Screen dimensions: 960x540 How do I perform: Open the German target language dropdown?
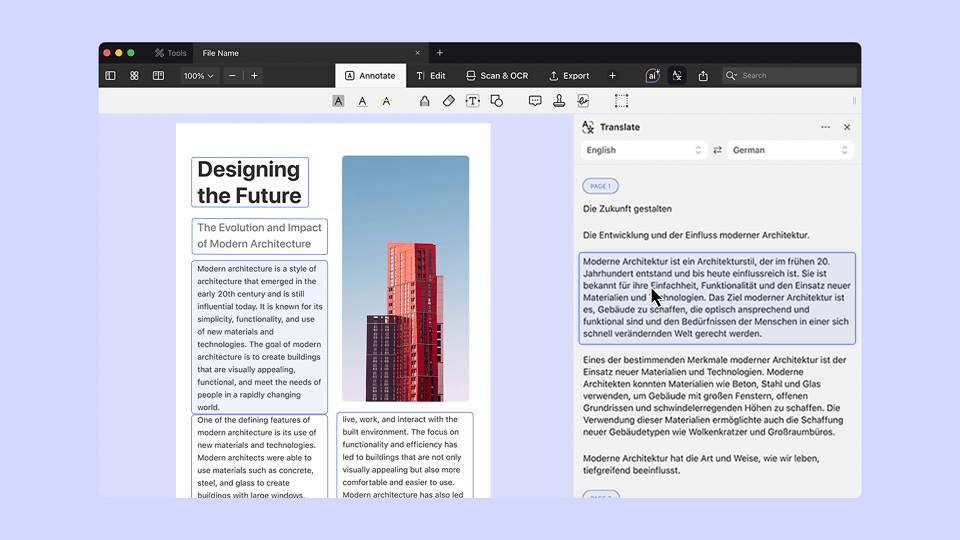790,150
